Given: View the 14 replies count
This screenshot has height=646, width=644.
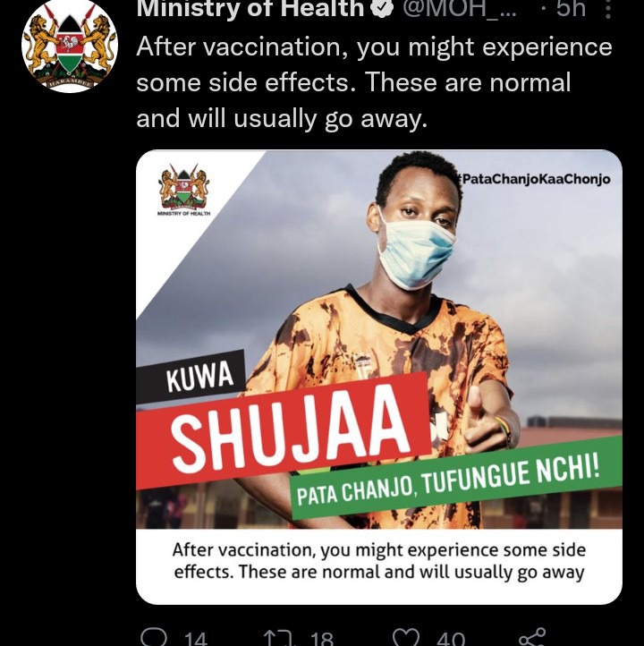Looking at the screenshot, I should pyautogui.click(x=196, y=638).
